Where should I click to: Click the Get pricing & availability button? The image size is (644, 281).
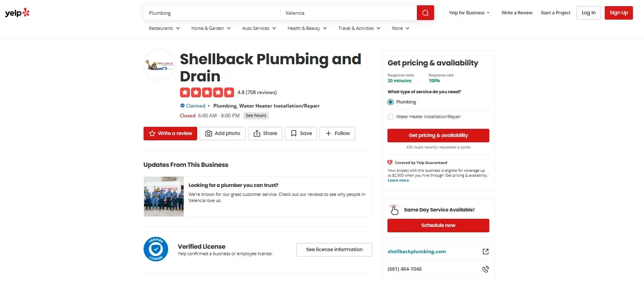coord(438,135)
